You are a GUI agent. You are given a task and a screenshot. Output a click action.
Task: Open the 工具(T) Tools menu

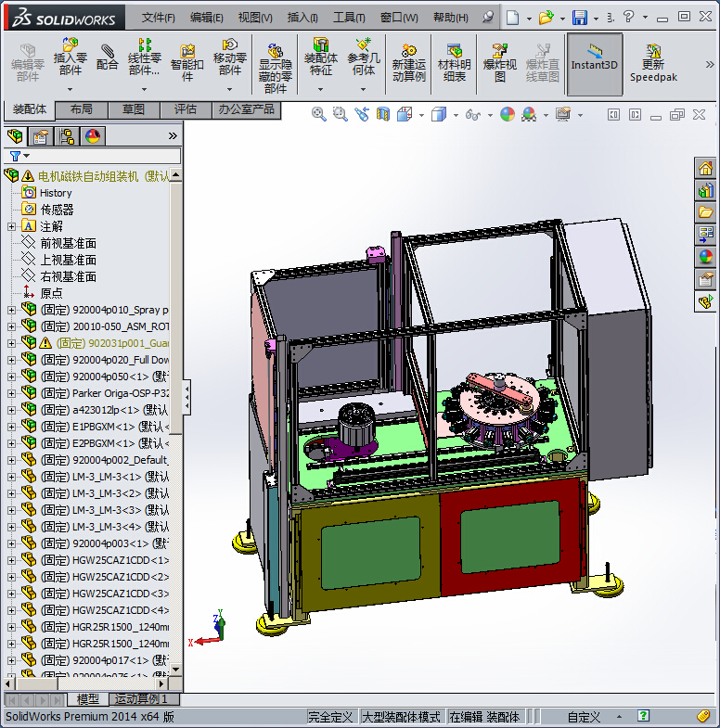(349, 18)
